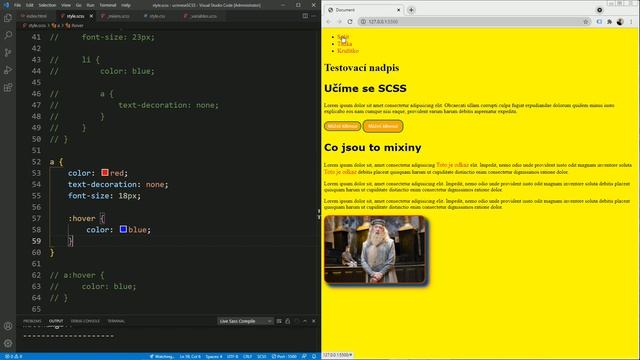The image size is (640, 360).
Task: Open the notifications bell in status bar
Action: [313, 356]
